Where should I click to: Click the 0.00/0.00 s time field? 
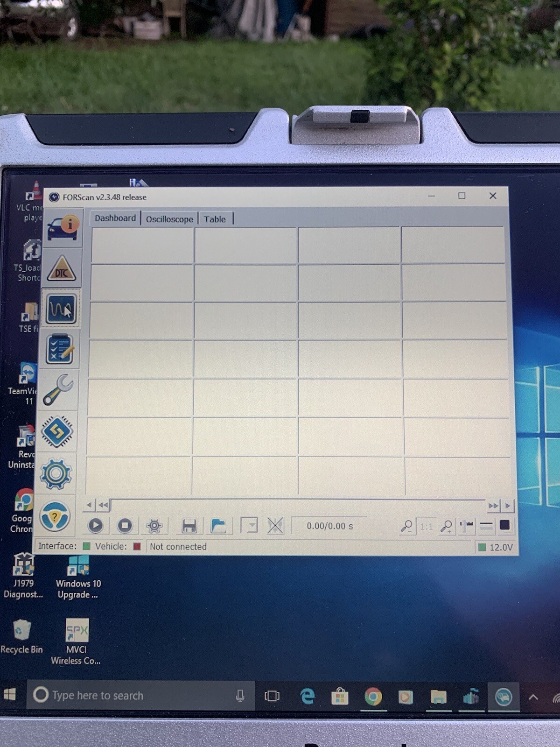click(x=329, y=526)
